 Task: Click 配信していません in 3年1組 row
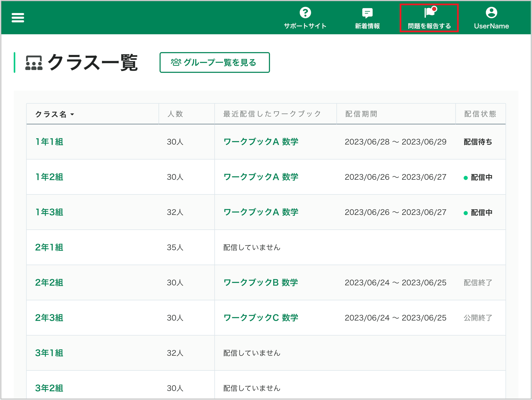click(252, 353)
